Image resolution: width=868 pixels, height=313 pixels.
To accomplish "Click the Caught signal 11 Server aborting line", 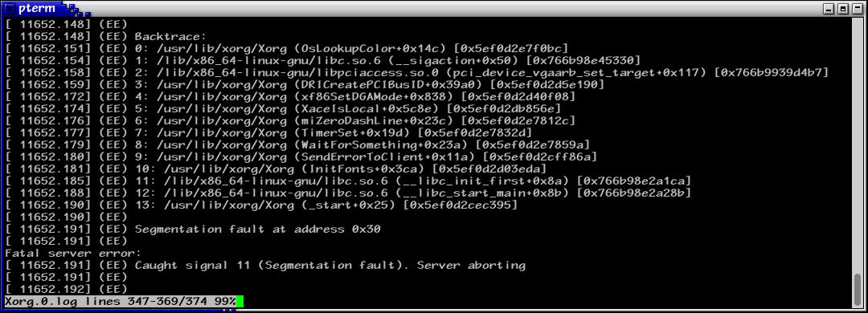I will pyautogui.click(x=264, y=266).
